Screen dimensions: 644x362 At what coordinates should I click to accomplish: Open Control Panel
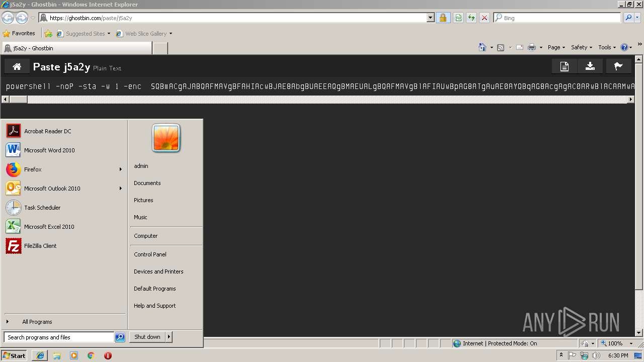tap(150, 254)
